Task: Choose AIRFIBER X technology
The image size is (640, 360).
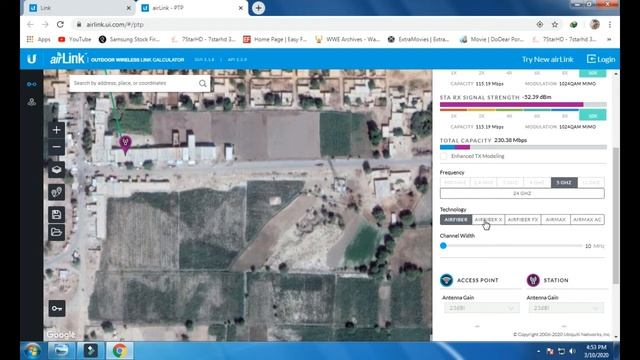Action: (488, 220)
